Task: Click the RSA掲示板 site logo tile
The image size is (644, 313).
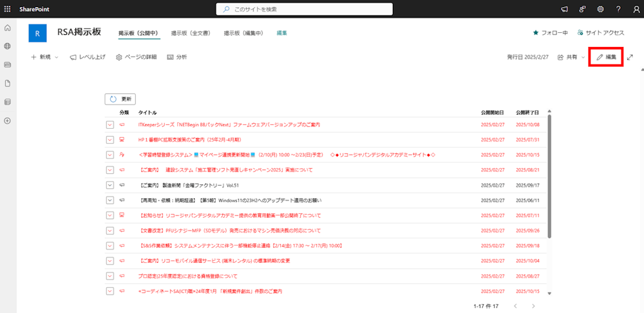Action: tap(37, 33)
